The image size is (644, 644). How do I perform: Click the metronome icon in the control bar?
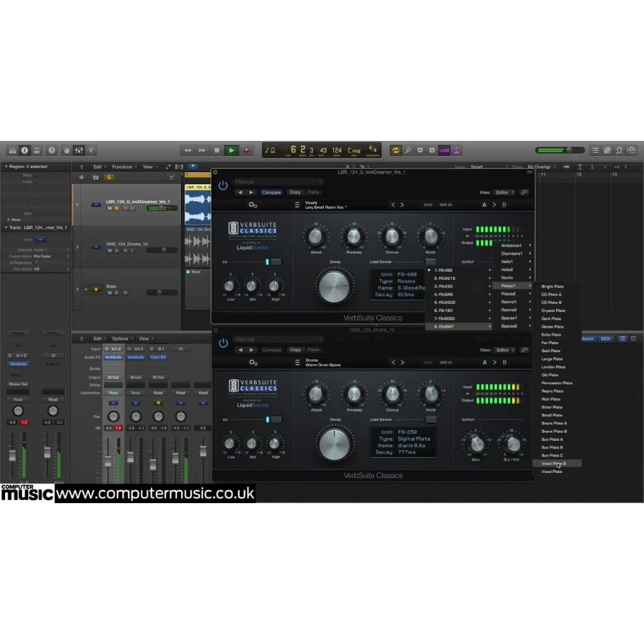[x=456, y=150]
